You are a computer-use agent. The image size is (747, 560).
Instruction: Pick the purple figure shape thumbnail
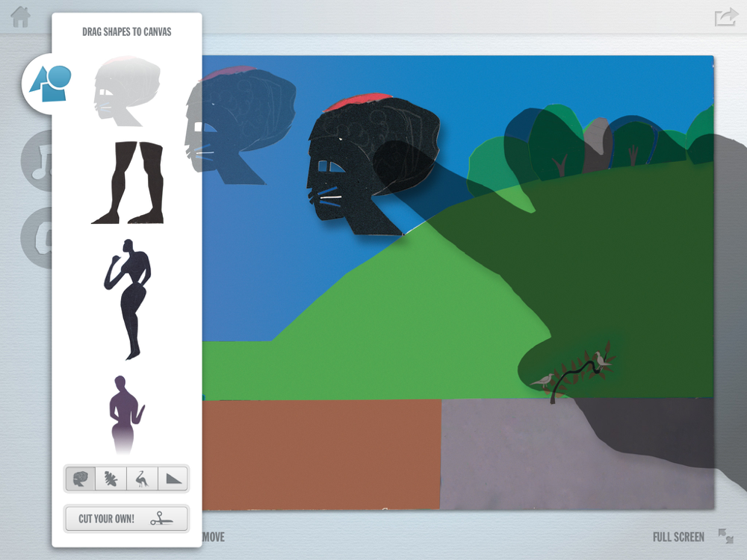click(125, 414)
